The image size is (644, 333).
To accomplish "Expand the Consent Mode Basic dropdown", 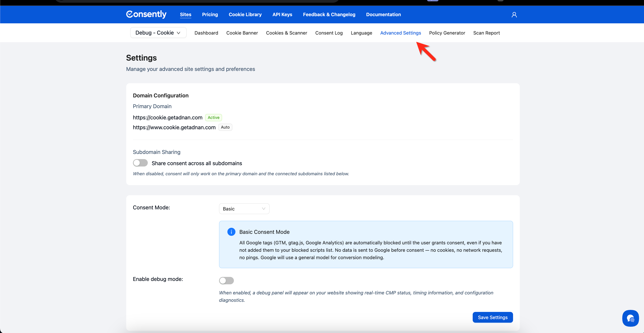I will 244,209.
